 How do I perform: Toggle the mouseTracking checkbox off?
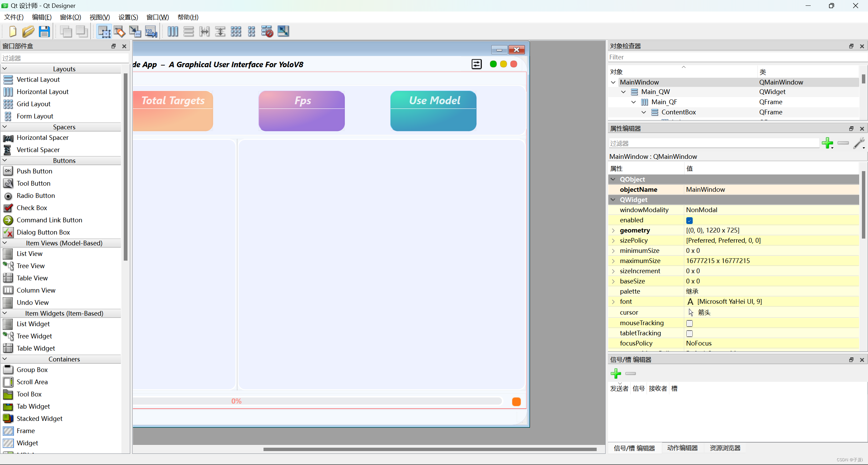[x=690, y=323]
